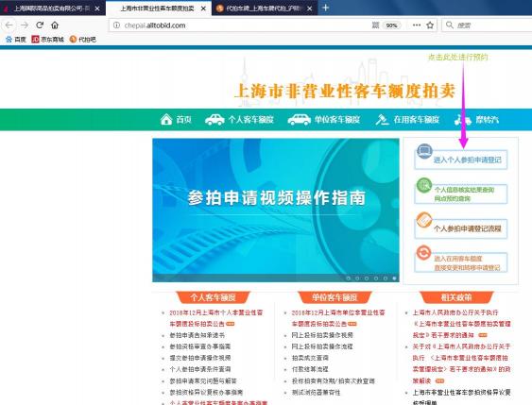The height and width of the screenshot is (405, 532).
Task: Click the browser forward arrow
Action: (x=24, y=25)
